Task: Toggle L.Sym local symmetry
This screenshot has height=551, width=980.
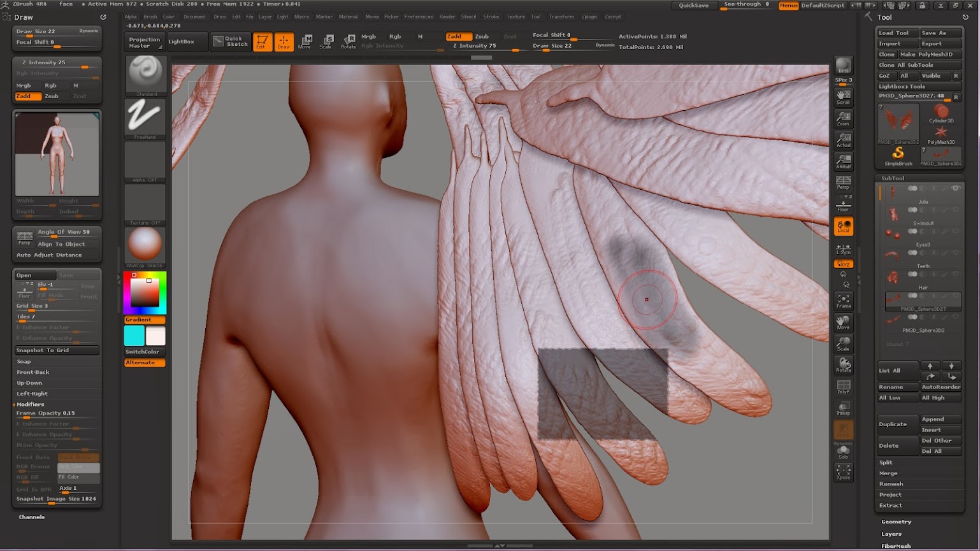Action: pyautogui.click(x=844, y=248)
